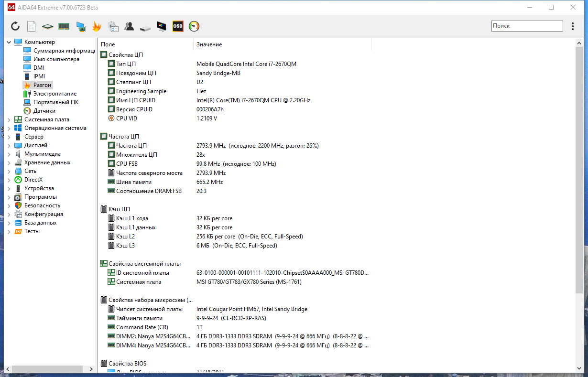Expand the Системная плата tree node
The height and width of the screenshot is (377, 588).
tap(9, 119)
